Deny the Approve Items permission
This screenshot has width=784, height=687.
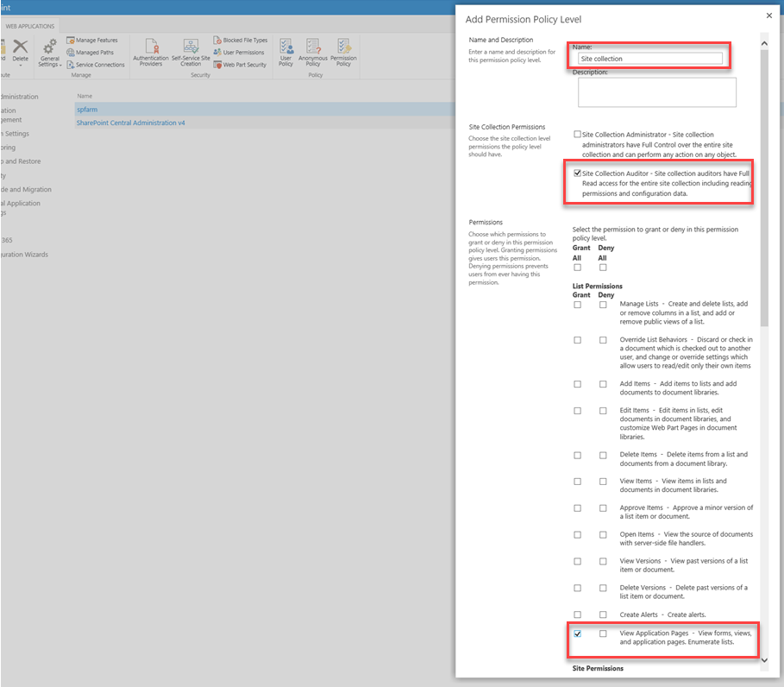603,508
